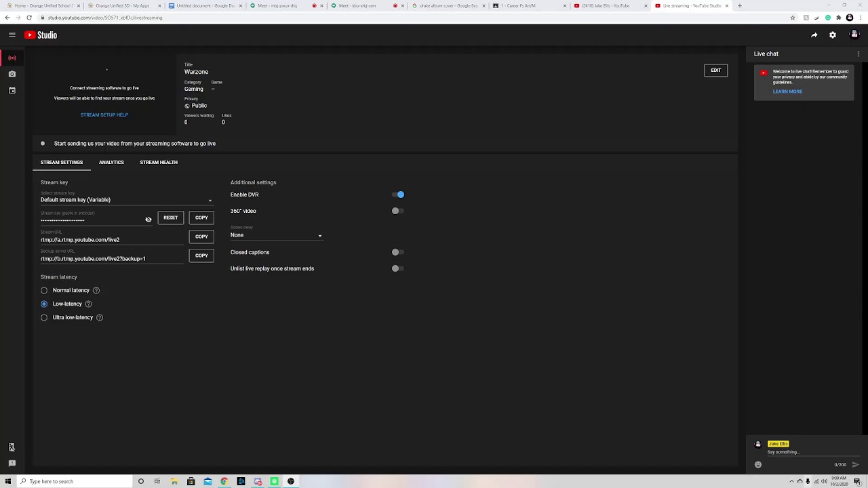
Task: Click the share arrow icon in header
Action: [x=814, y=35]
